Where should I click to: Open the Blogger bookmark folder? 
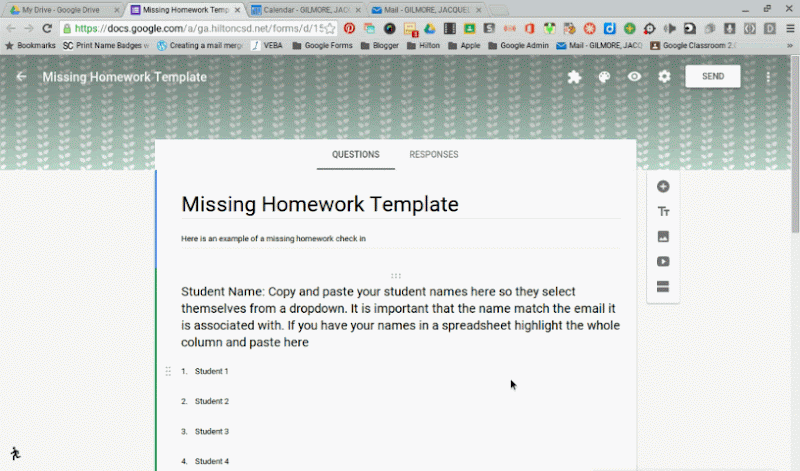coord(380,45)
